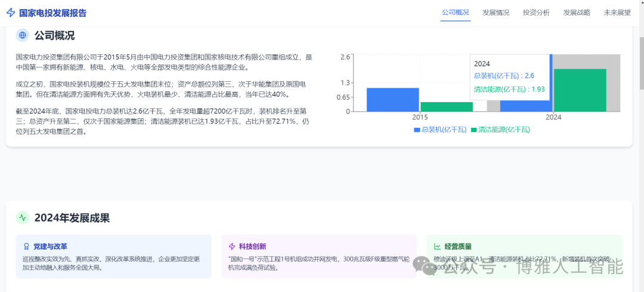Click the paragraph starting 成立之初

tap(162, 89)
